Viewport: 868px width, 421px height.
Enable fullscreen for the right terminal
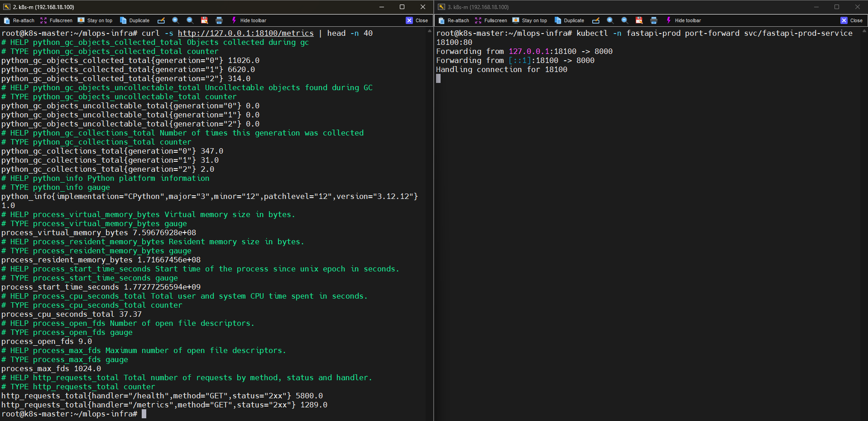(491, 20)
